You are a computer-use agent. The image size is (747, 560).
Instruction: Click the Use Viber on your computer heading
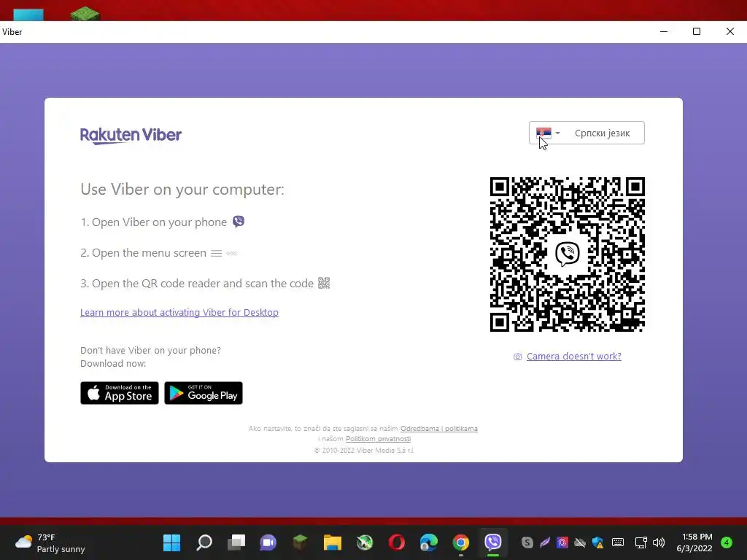pyautogui.click(x=182, y=190)
